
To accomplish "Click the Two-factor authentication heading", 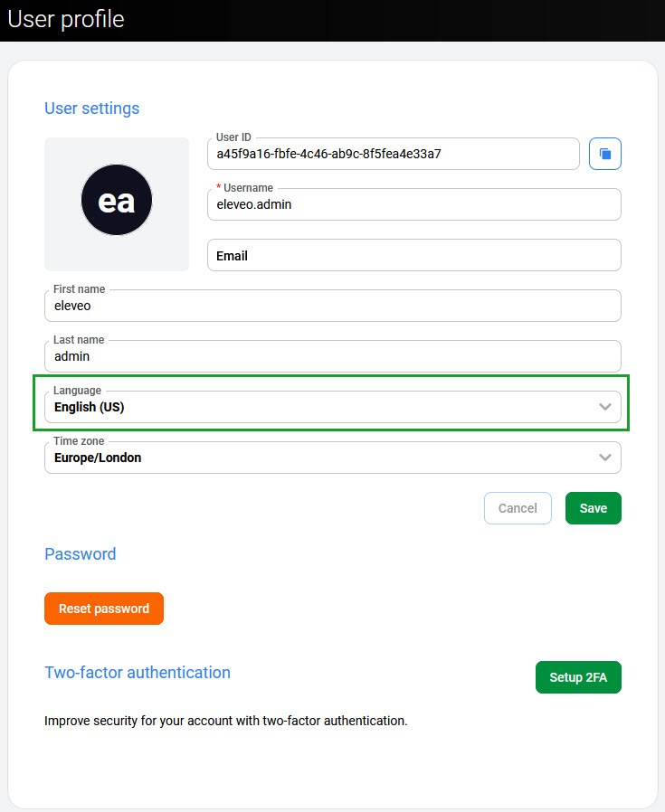I will (138, 673).
